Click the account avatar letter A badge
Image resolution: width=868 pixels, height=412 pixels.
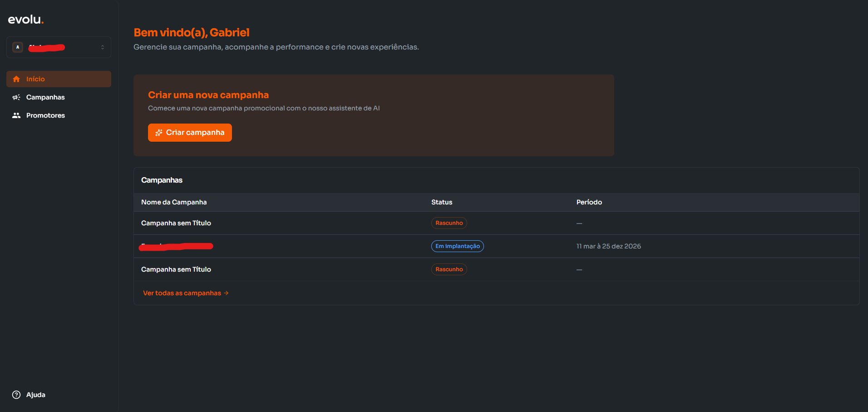coord(18,47)
